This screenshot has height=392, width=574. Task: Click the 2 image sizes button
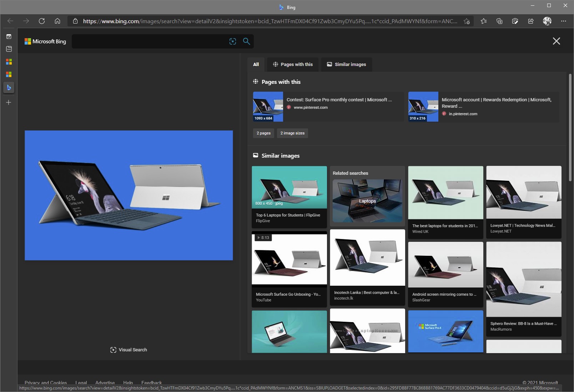[x=292, y=133]
